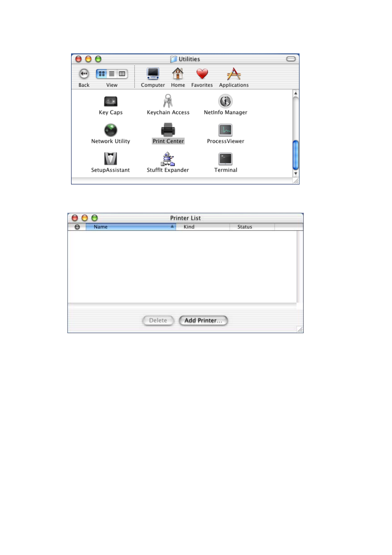The width and height of the screenshot is (392, 555).
Task: Select the Terminal icon
Action: point(225,159)
